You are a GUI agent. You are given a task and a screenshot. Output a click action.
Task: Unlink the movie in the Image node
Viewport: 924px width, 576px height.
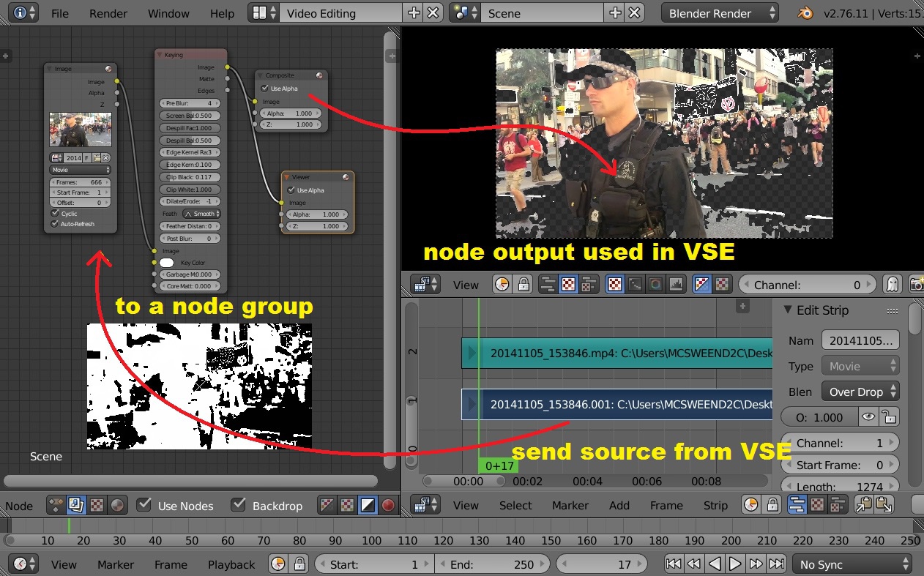tap(105, 158)
